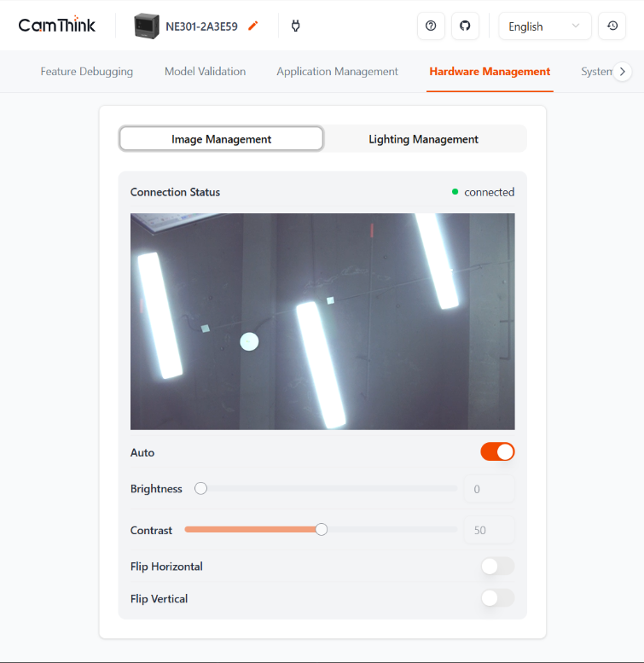Enable Flip Horizontal switch
The height and width of the screenshot is (663, 644).
point(497,567)
